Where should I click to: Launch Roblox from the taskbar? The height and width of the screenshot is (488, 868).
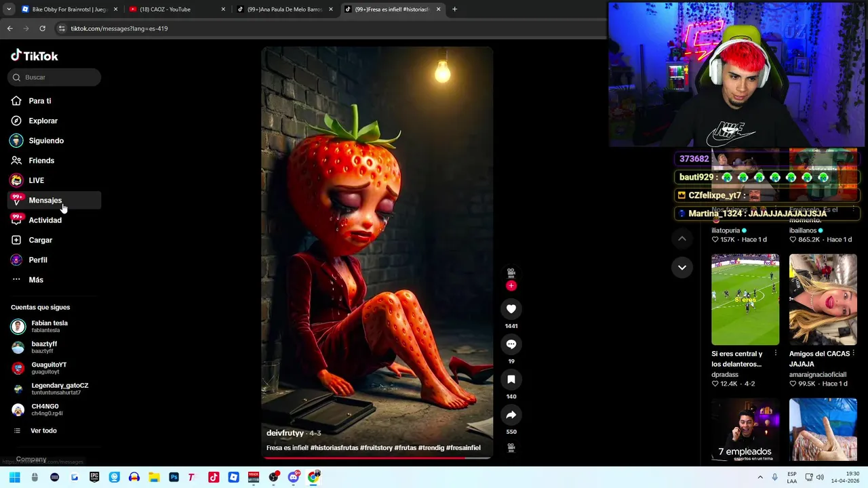point(233,477)
